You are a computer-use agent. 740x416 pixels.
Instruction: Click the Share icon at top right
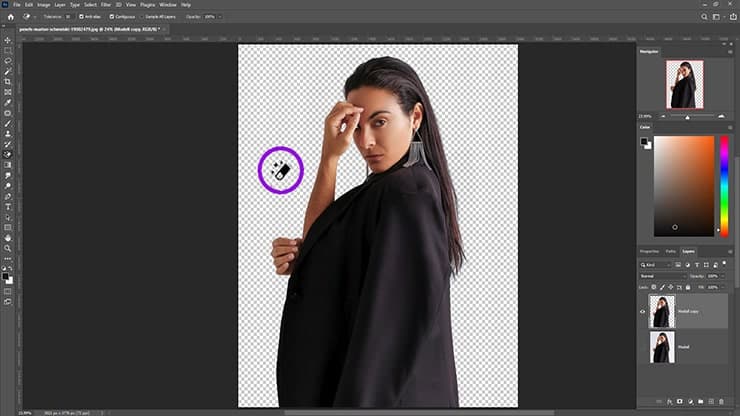pos(733,17)
